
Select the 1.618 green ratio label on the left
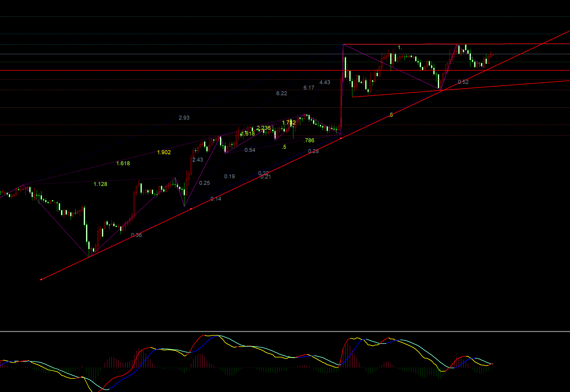pos(123,163)
